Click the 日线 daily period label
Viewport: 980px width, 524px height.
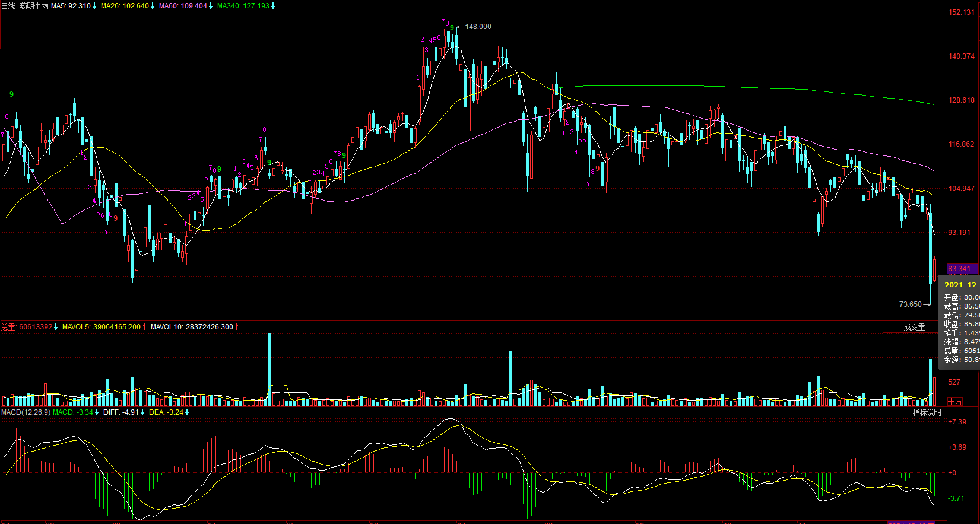[8, 6]
